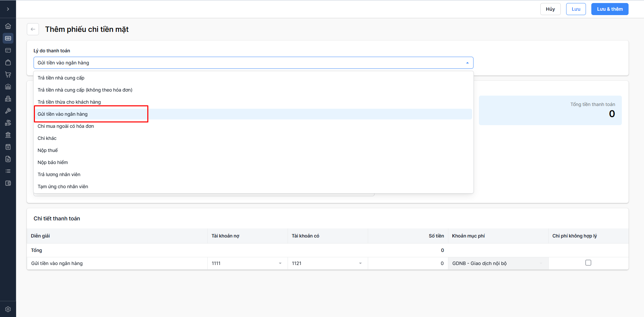Image resolution: width=644 pixels, height=317 pixels.
Task: Open the credit card icon in sidebar
Action: [x=8, y=50]
